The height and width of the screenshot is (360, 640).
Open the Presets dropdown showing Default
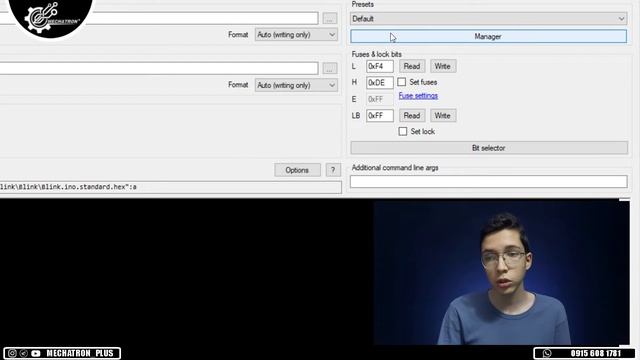488,19
